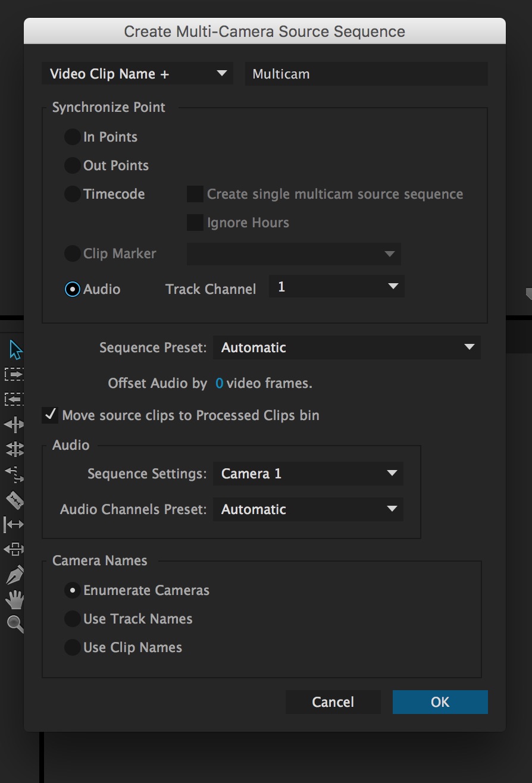
Task: Select the Ripple Edit tool
Action: point(13,424)
